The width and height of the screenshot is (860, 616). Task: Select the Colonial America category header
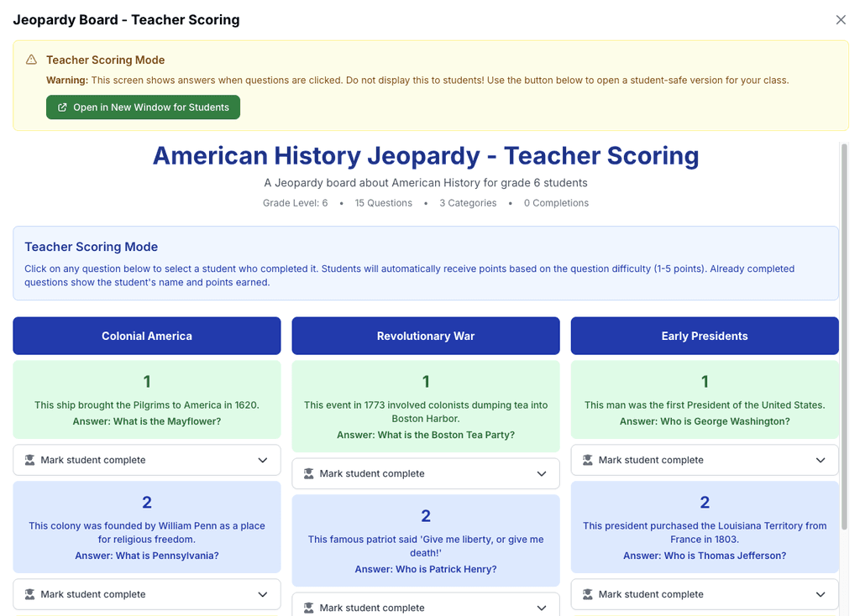[x=146, y=336]
